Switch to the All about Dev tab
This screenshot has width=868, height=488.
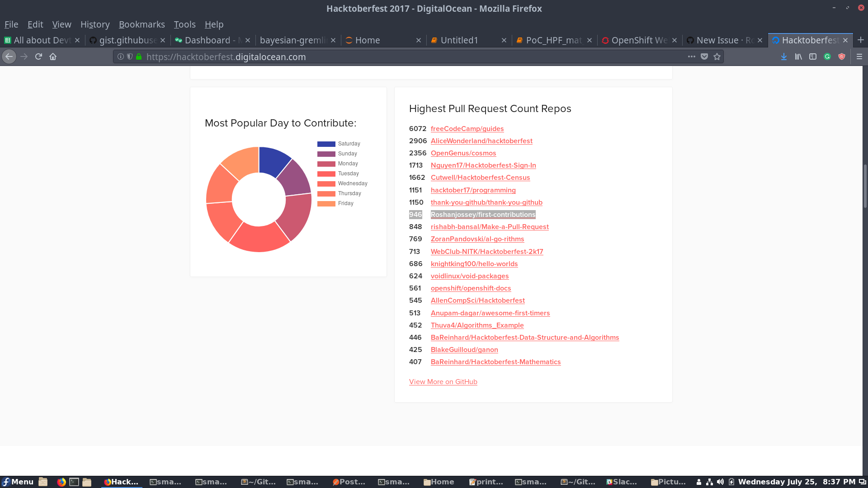click(x=42, y=40)
